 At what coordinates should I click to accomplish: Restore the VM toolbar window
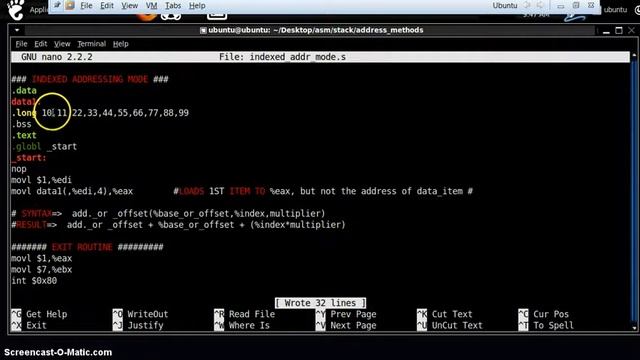(576, 5)
